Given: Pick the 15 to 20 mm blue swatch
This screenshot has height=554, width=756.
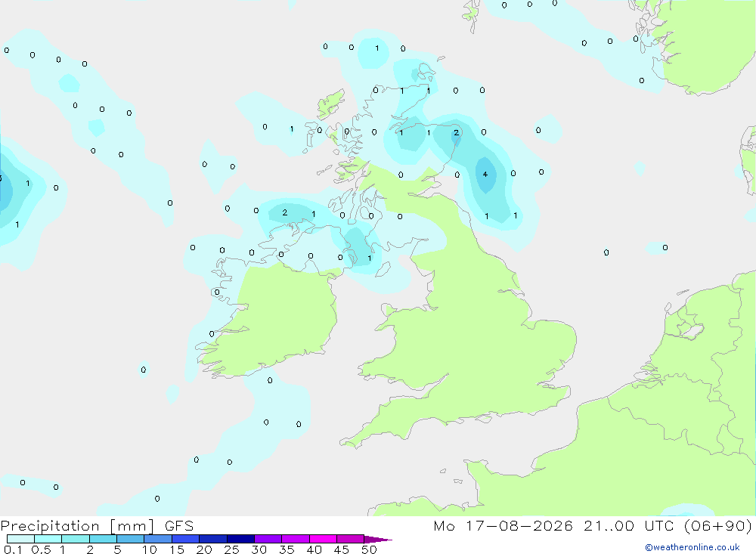Looking at the screenshot, I should [x=186, y=539].
